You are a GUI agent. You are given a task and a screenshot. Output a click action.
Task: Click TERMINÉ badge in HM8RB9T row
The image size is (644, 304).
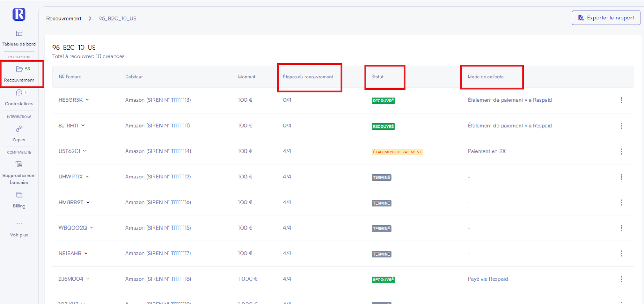click(382, 203)
